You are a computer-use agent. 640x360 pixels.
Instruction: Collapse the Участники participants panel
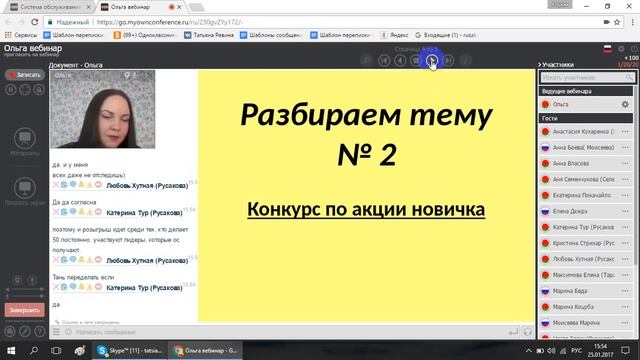[x=556, y=64]
